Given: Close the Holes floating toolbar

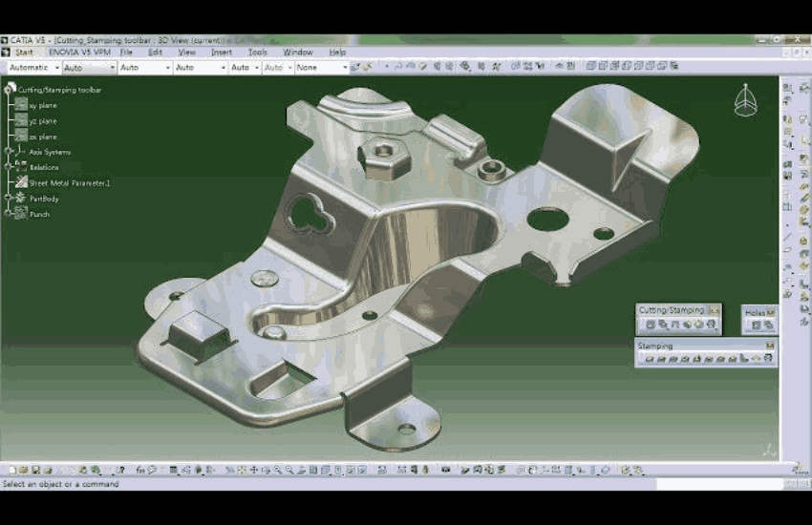Looking at the screenshot, I should click(771, 312).
